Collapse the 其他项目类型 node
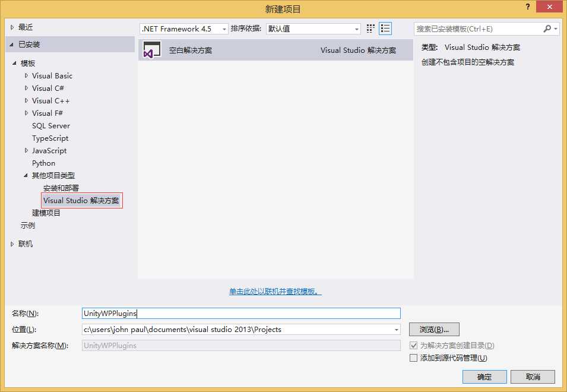The height and width of the screenshot is (392, 567). point(26,175)
